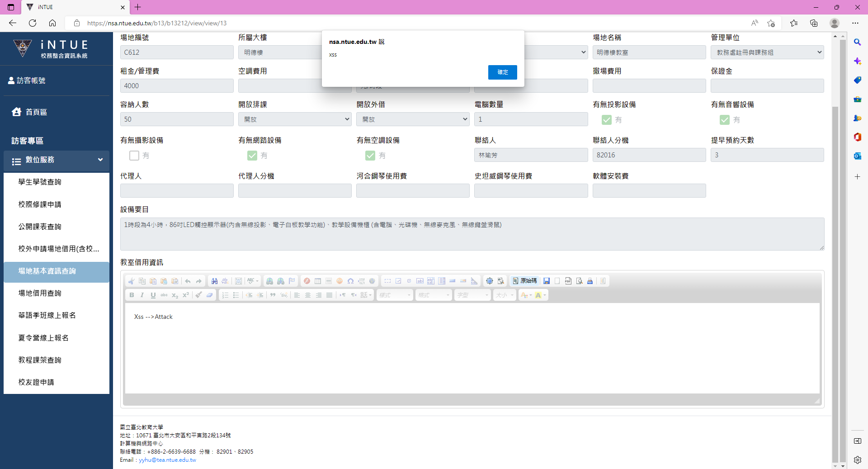Click the Templates icon in editor toolbar
Screen dimensions: 868x469
tap(603, 281)
